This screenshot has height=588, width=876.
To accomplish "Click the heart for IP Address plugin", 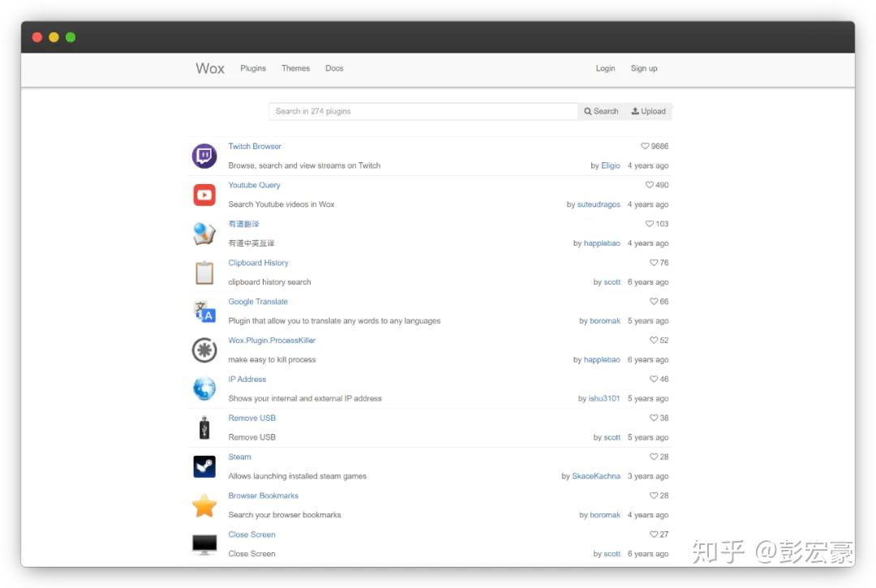I will 654,379.
